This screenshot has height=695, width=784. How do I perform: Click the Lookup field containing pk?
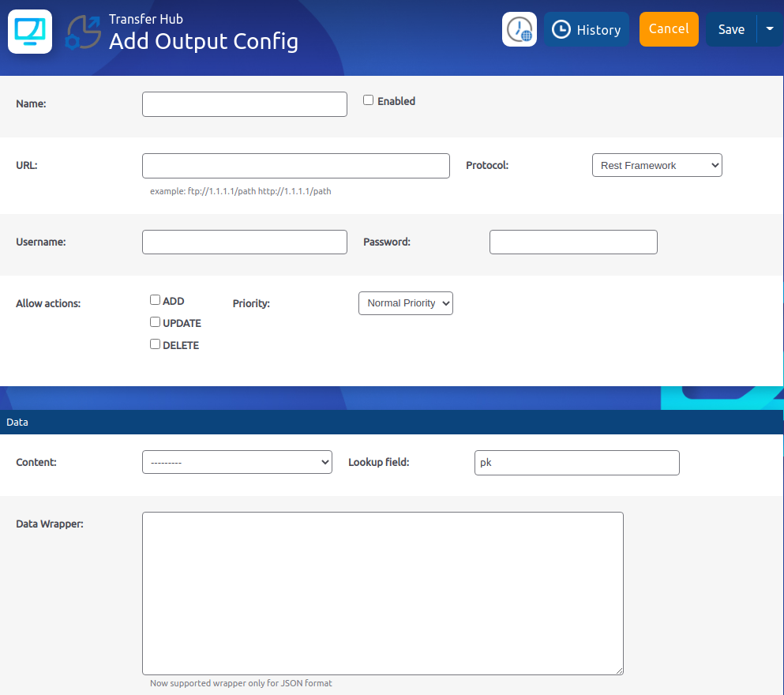pos(576,463)
